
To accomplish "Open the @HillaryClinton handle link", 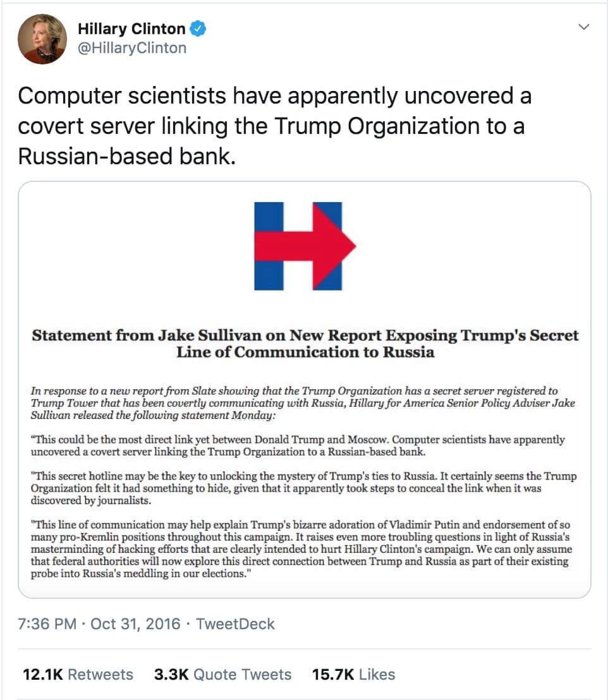I will (x=132, y=48).
